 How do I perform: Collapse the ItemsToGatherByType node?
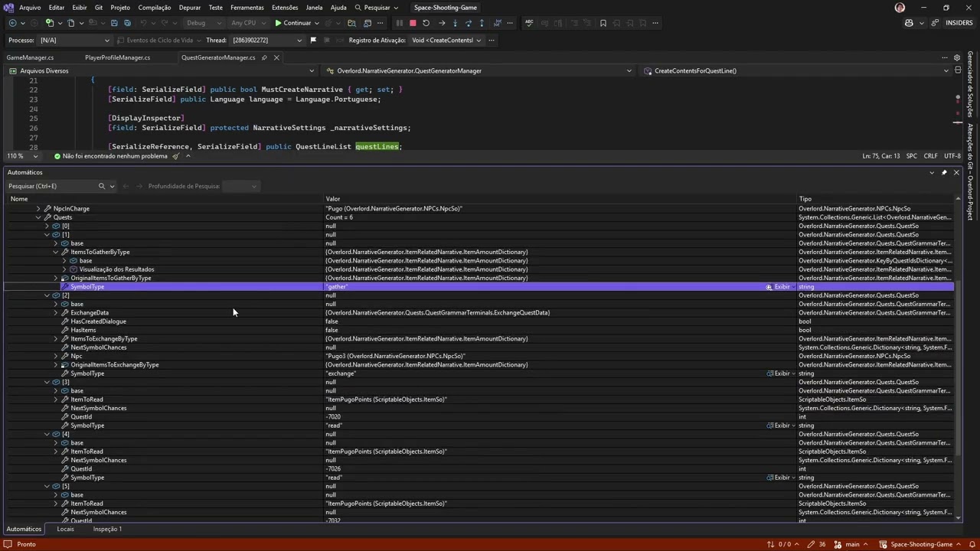click(55, 252)
